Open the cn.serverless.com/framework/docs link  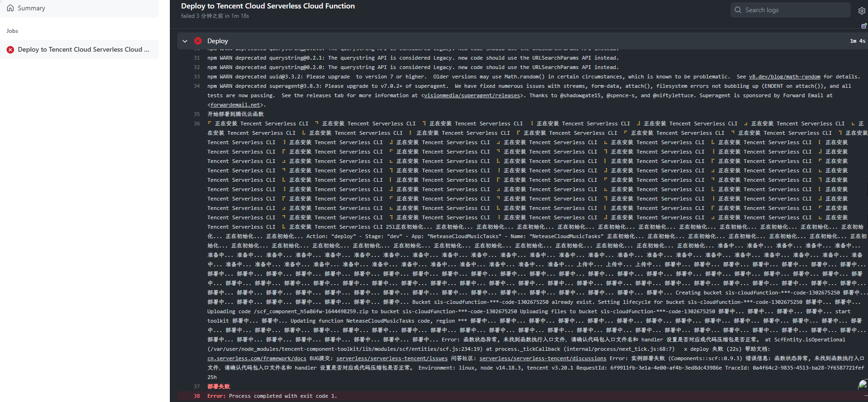tap(257, 358)
